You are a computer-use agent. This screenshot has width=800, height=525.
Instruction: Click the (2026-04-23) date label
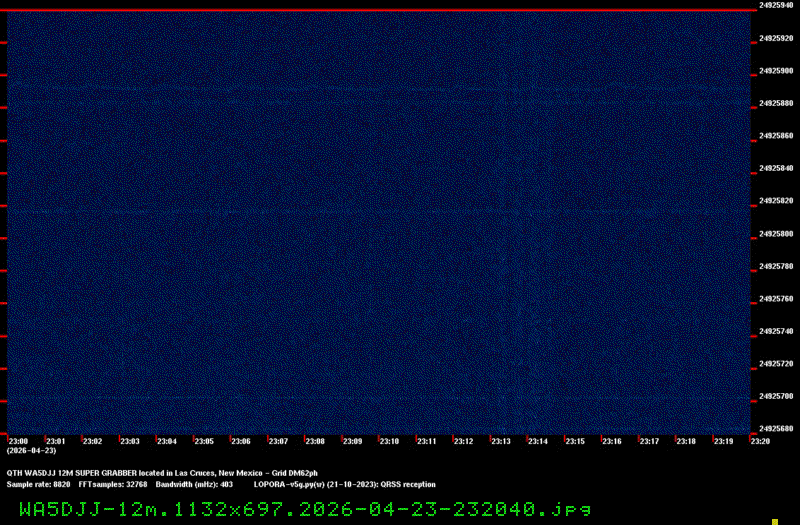pos(29,451)
